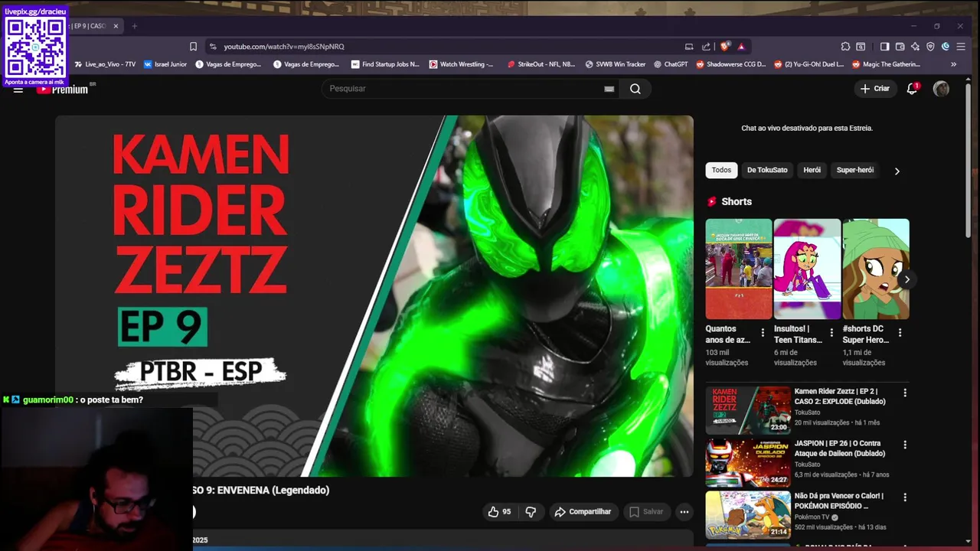
Task: Open ChatGPT bookmark
Action: [x=671, y=64]
